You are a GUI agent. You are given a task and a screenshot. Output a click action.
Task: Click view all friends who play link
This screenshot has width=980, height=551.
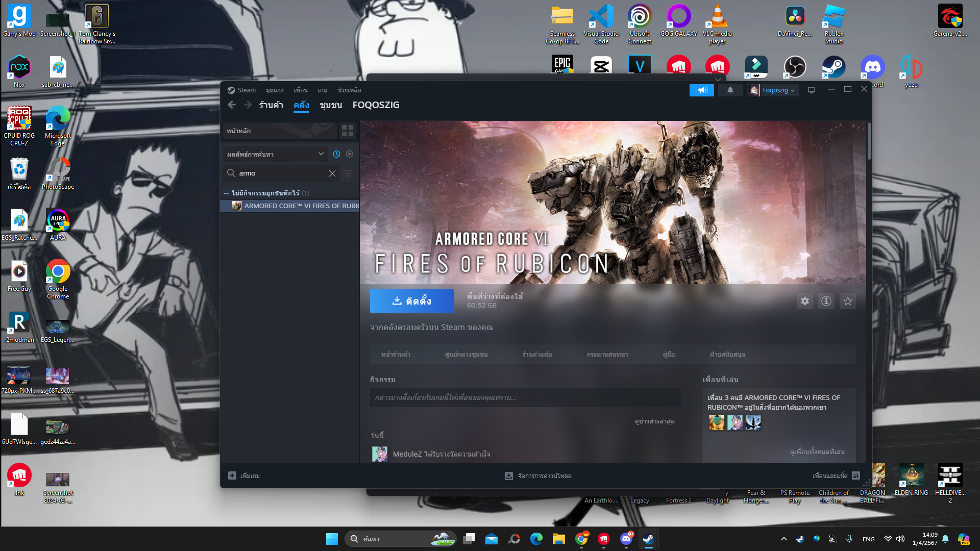[x=817, y=452]
